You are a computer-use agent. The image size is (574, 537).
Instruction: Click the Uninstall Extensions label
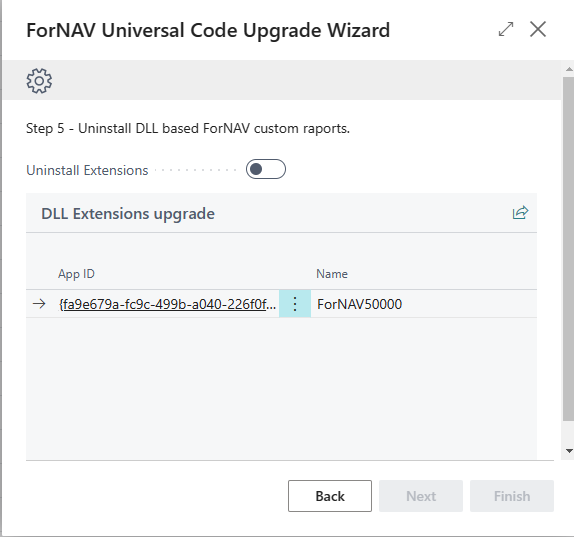click(87, 171)
